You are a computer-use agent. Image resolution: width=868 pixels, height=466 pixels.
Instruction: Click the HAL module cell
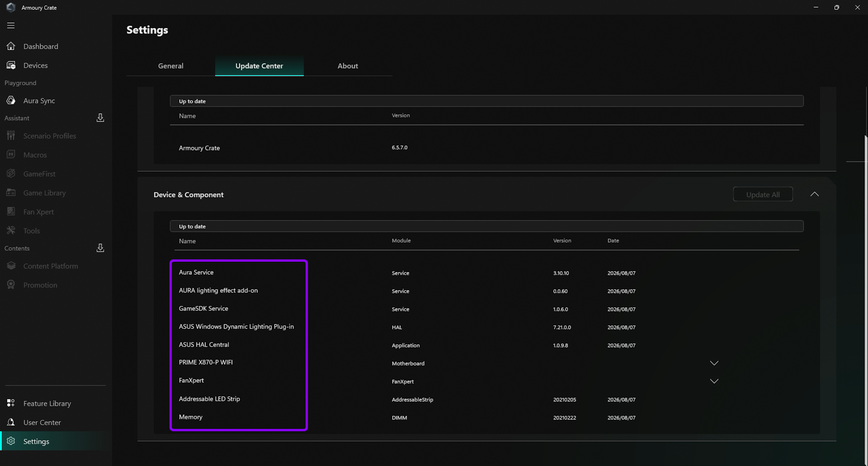pyautogui.click(x=396, y=328)
